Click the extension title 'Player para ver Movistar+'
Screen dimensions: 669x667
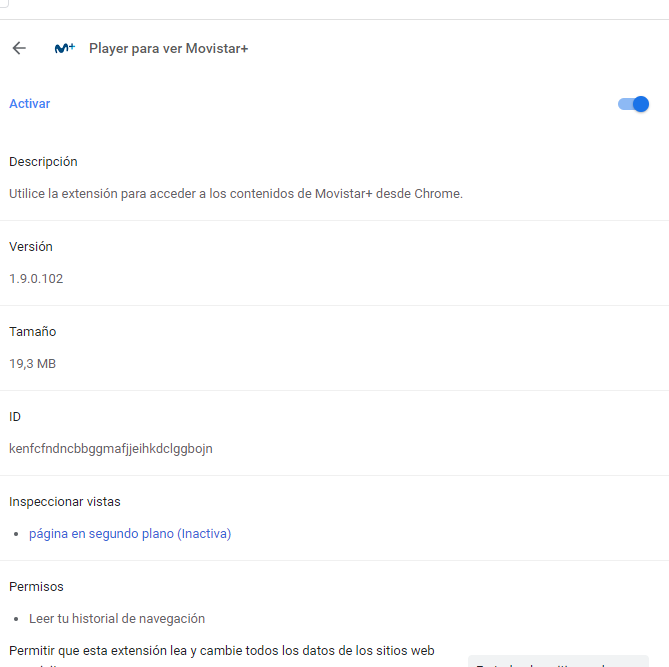click(x=168, y=48)
